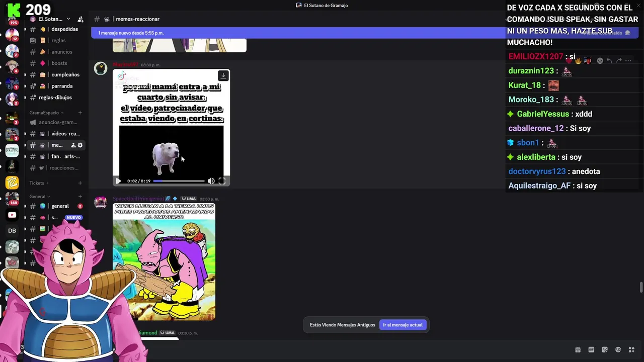Go to the anuncios channel
Viewport: 644px width, 362px height.
(x=55, y=52)
